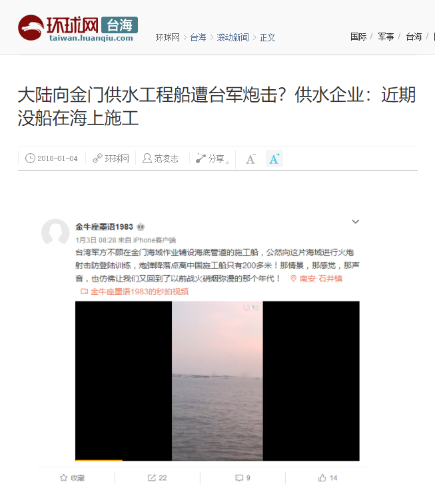Click the thumbs-up like icon showing 14
The image size is (435, 504).
coord(322,477)
